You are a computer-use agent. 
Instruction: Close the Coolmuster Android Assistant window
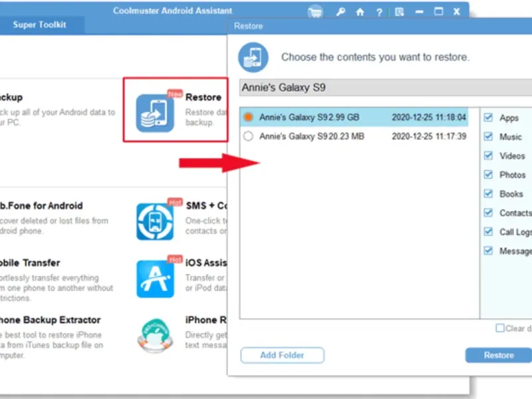457,12
